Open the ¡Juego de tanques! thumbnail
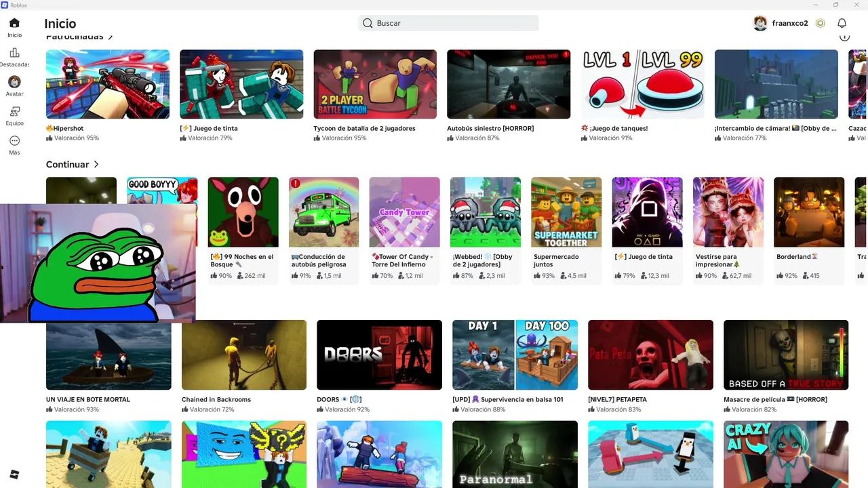 [x=642, y=84]
